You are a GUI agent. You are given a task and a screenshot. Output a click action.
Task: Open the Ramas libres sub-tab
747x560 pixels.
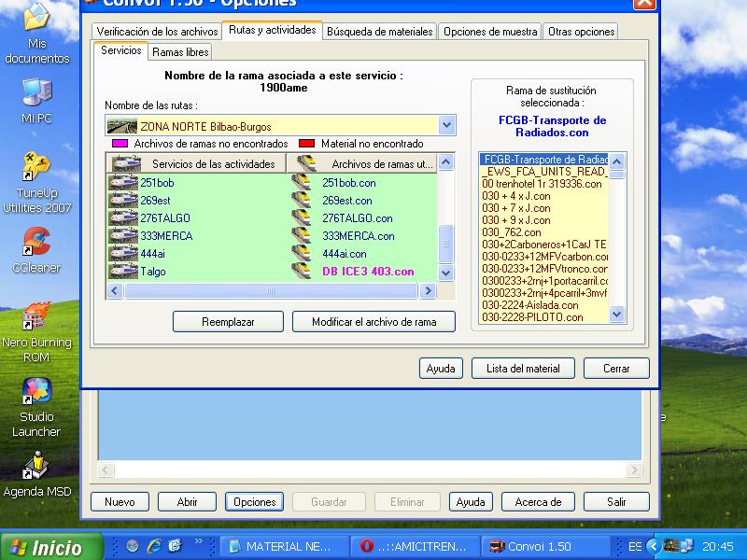point(180,52)
